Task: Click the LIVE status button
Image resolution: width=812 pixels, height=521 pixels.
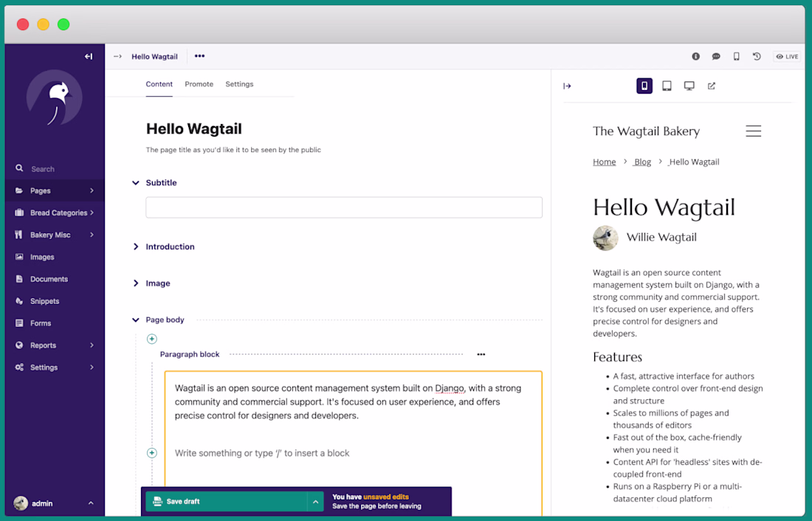Action: [x=787, y=56]
